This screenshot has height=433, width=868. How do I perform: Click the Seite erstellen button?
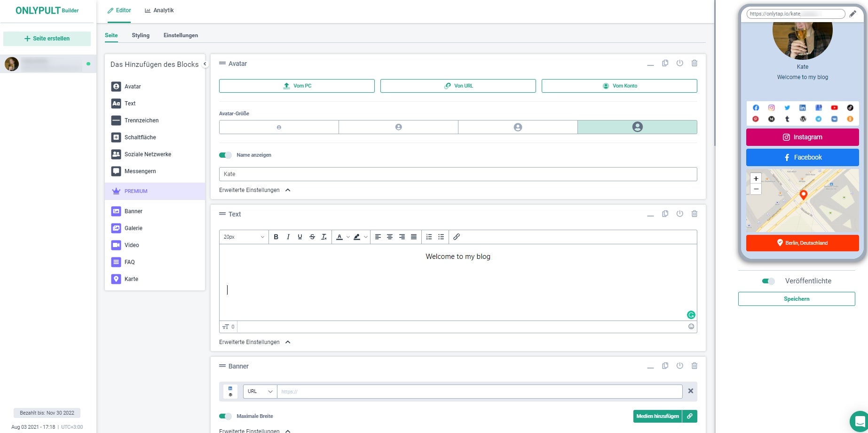point(47,39)
